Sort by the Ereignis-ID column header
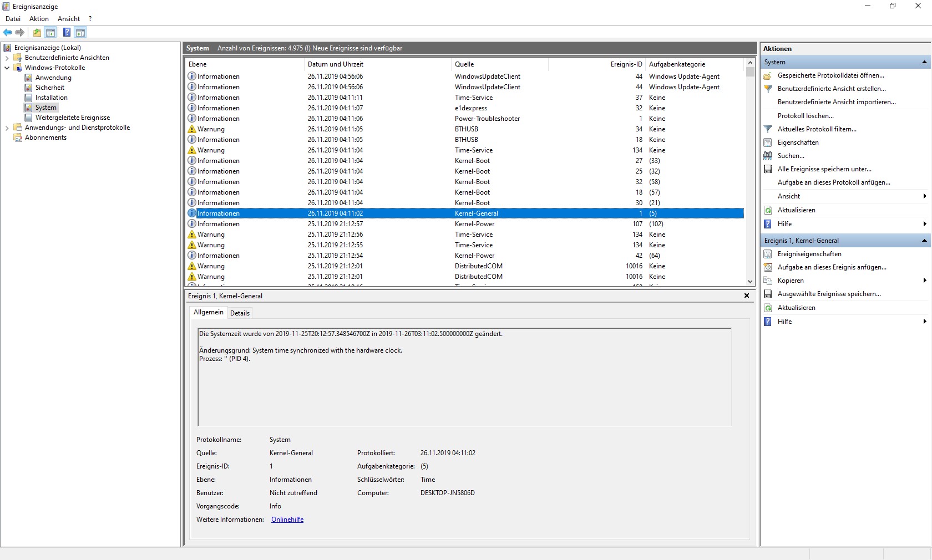 [x=597, y=64]
